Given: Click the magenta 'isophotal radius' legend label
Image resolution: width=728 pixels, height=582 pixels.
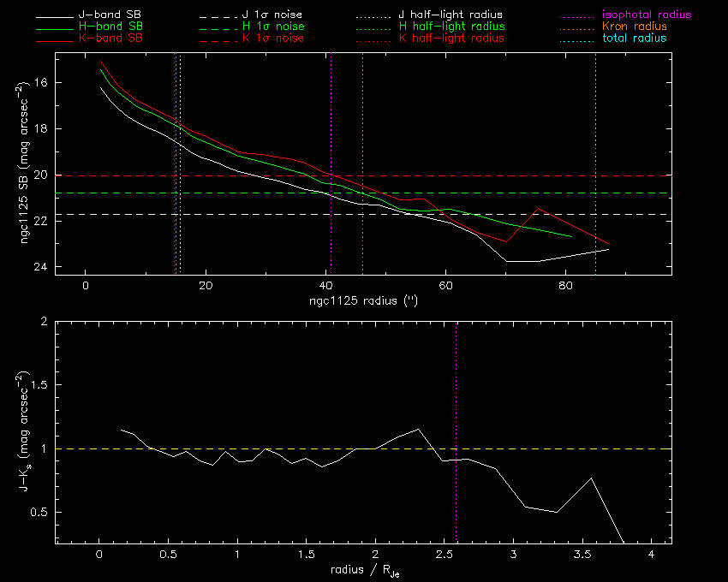Looking at the screenshot, I should tap(647, 15).
